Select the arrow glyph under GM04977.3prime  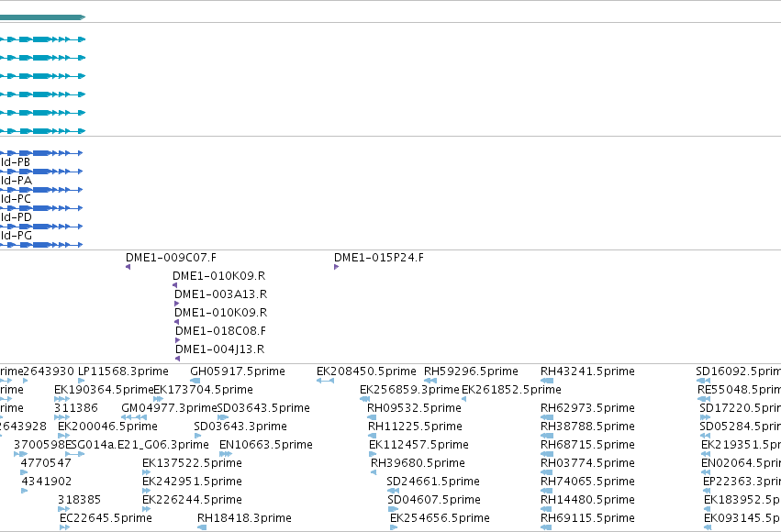pos(135,417)
